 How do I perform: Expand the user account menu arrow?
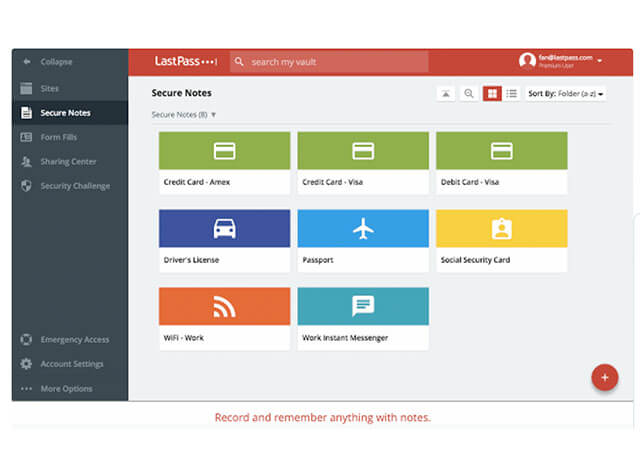(x=600, y=61)
